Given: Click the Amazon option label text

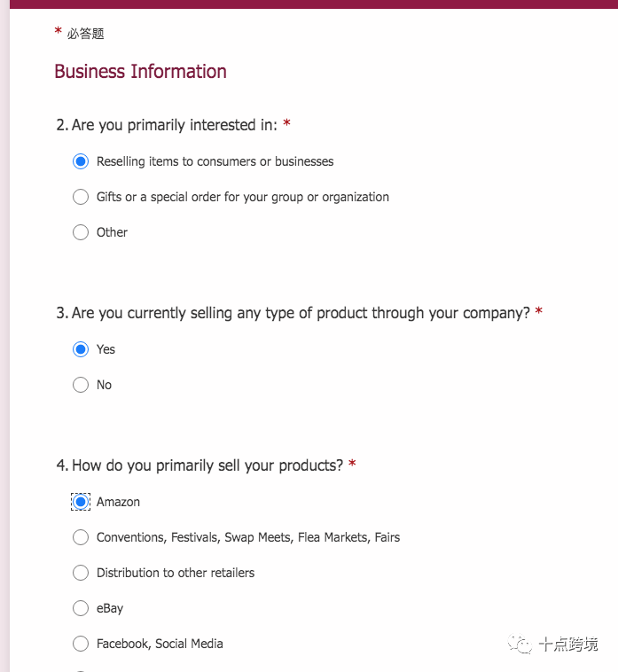Looking at the screenshot, I should click(118, 502).
